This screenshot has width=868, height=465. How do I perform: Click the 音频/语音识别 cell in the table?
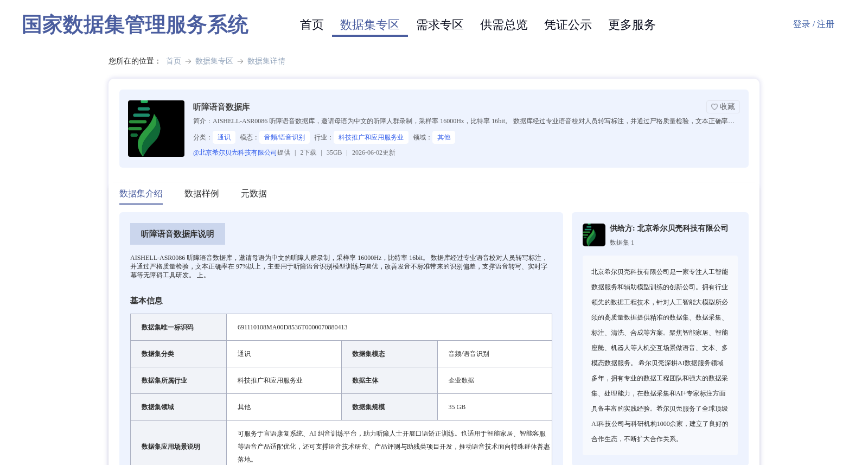469,354
